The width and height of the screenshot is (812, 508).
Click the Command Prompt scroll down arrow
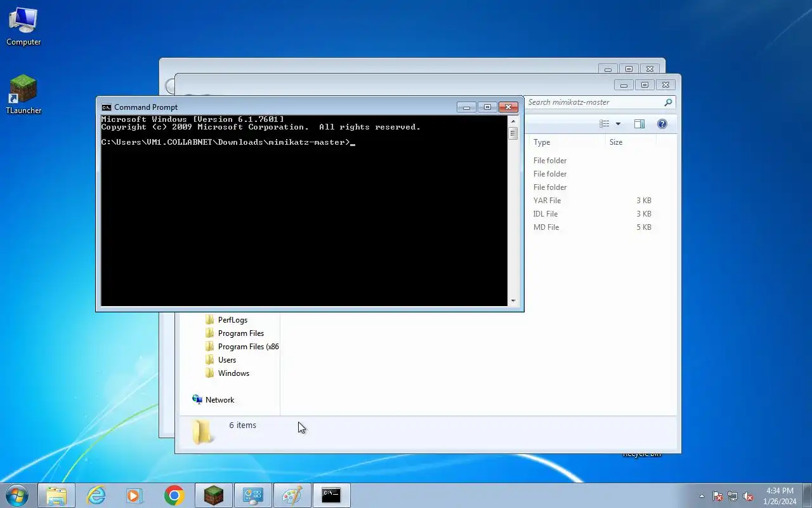(513, 301)
